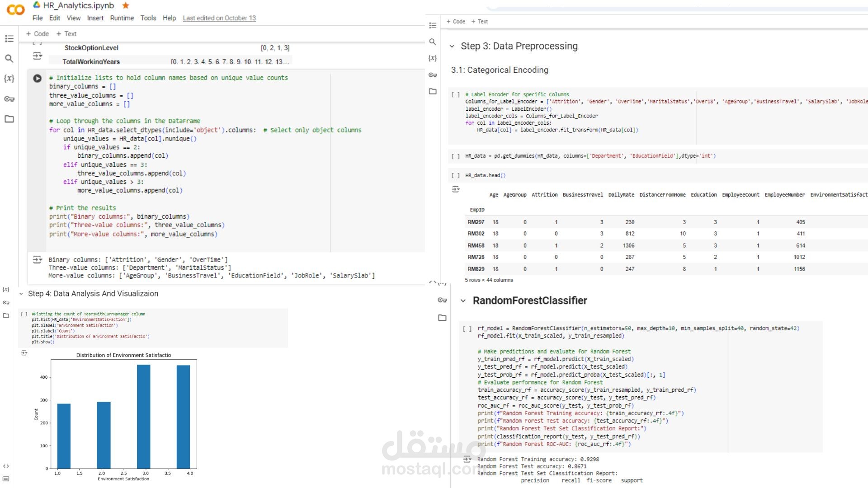Open files folder icon in Step 4 pane sidebar

pyautogui.click(x=6, y=315)
